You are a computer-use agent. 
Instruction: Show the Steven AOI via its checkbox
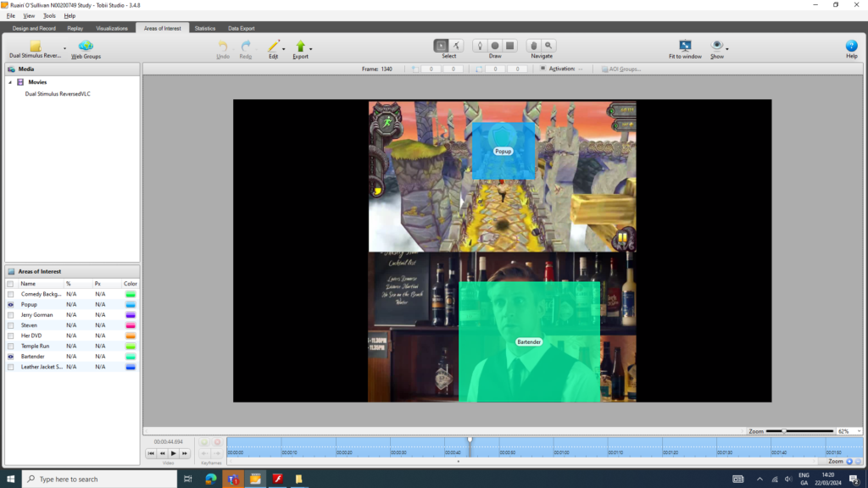[10, 325]
